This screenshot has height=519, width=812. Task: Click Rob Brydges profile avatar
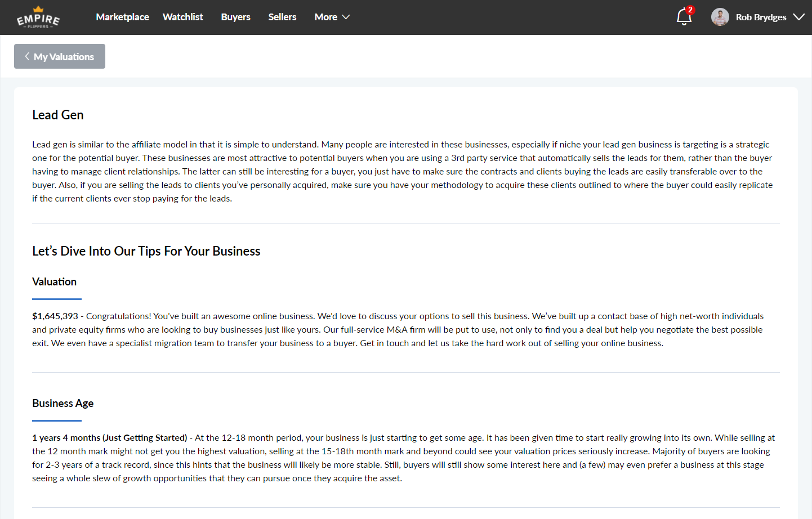tap(720, 17)
